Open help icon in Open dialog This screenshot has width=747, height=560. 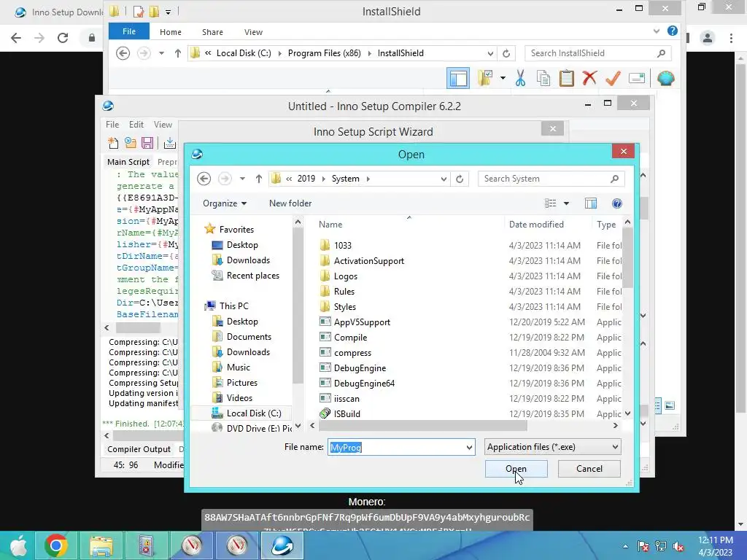click(x=617, y=203)
